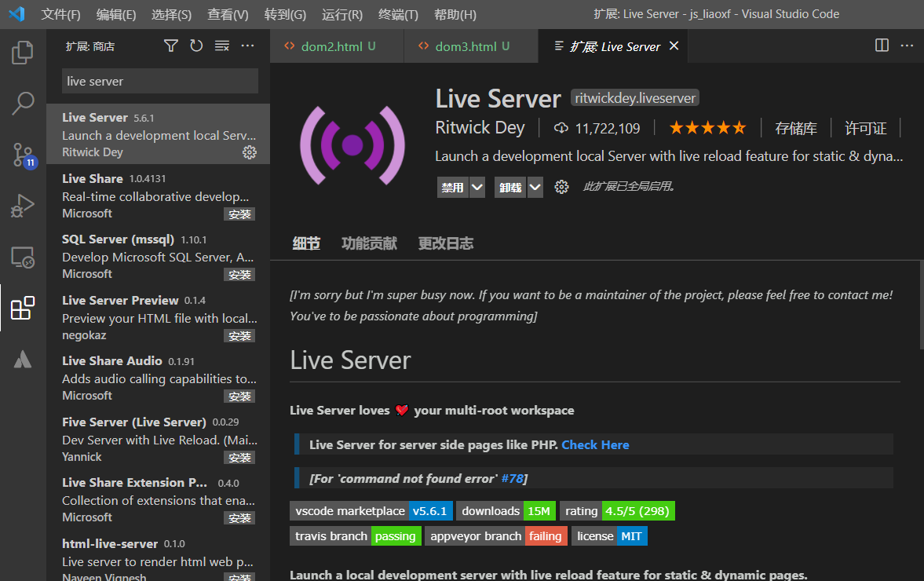Click the gear icon next to uninstall button
The width and height of the screenshot is (924, 581).
(x=561, y=188)
